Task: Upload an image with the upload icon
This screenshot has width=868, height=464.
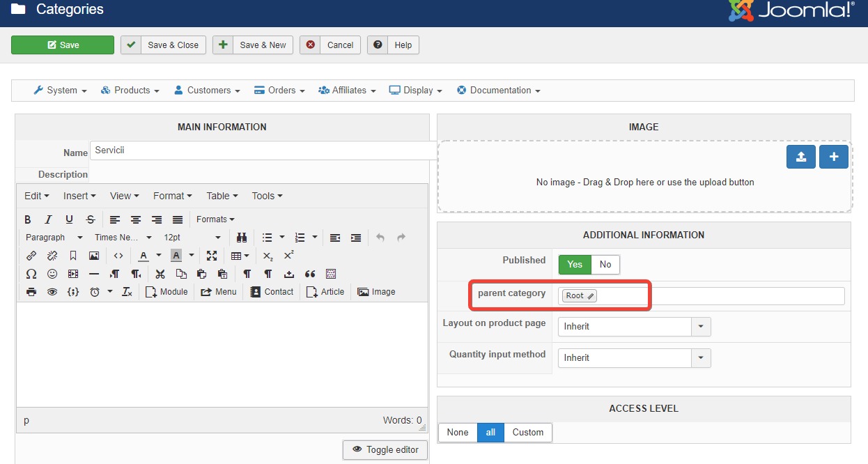Action: click(800, 157)
